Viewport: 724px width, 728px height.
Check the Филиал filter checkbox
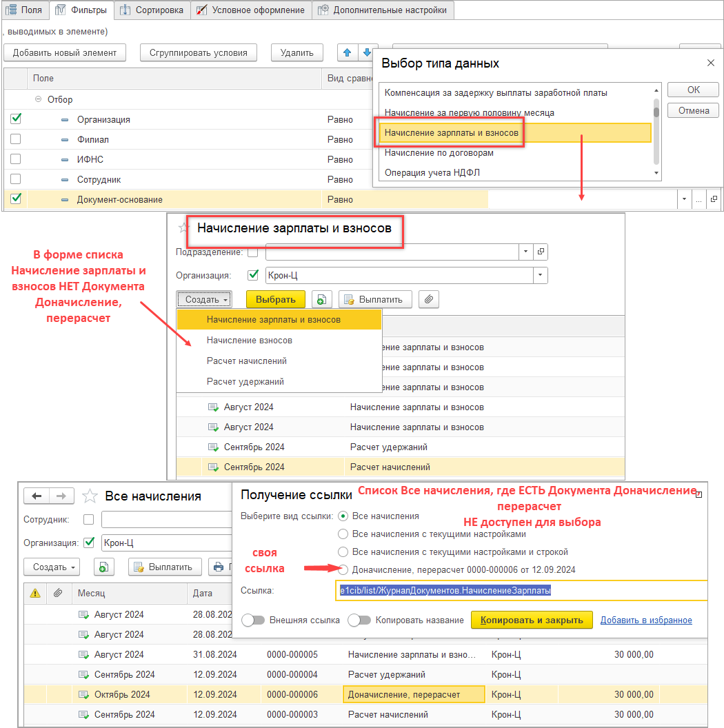[16, 139]
